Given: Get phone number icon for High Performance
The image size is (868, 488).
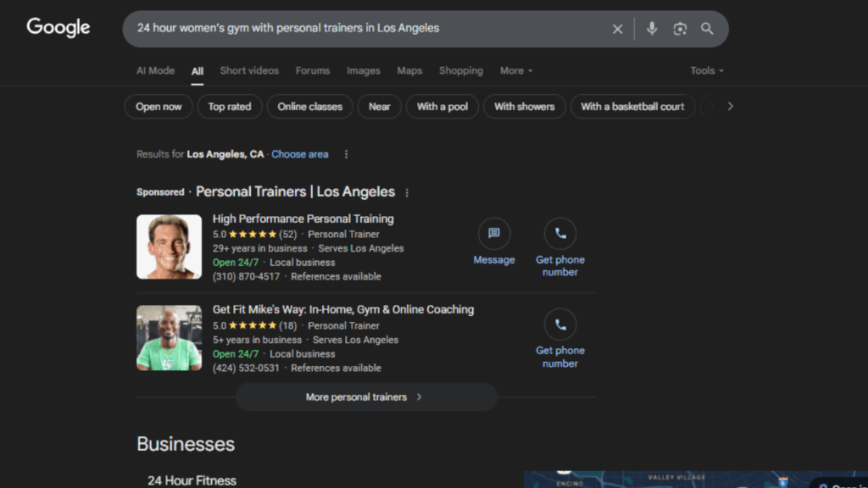Looking at the screenshot, I should [560, 234].
